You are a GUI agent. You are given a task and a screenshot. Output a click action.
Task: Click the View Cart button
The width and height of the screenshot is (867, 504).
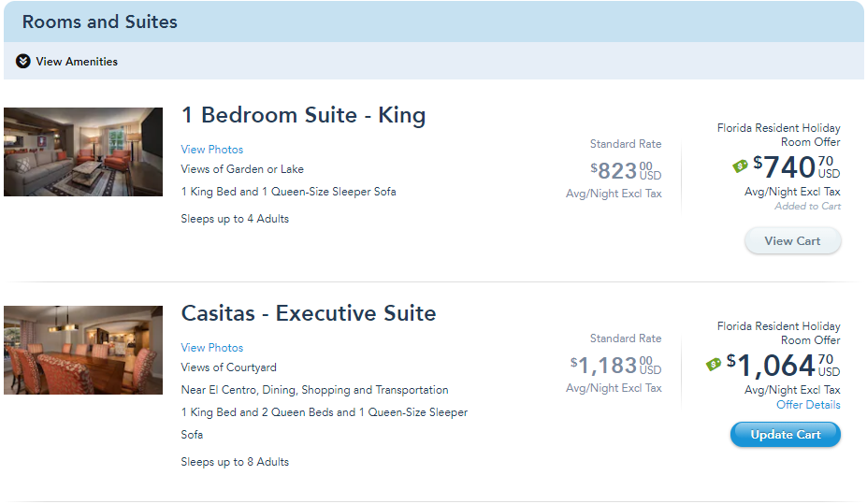tap(792, 241)
